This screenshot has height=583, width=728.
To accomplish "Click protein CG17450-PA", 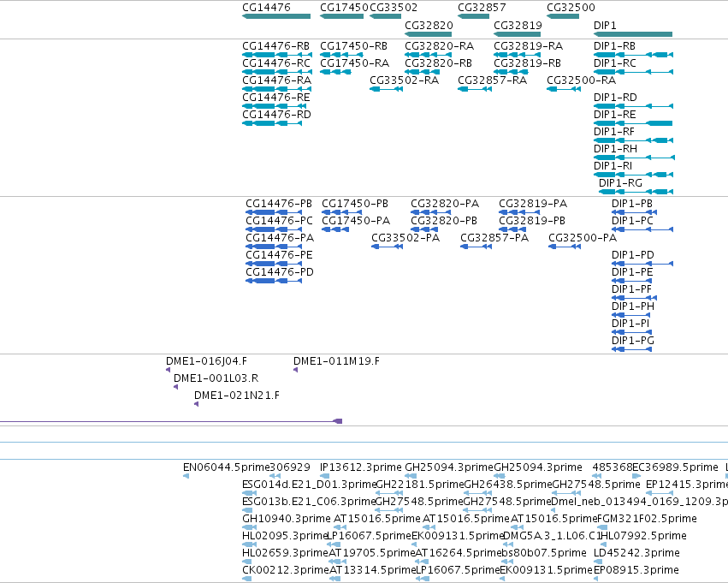I will [x=335, y=229].
